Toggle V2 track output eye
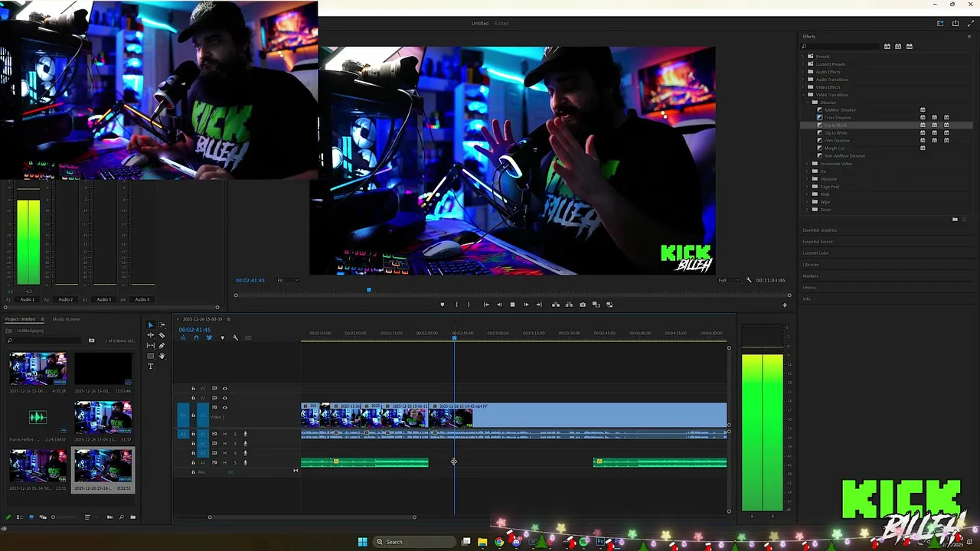Screen dimensions: 980x551 click(224, 398)
